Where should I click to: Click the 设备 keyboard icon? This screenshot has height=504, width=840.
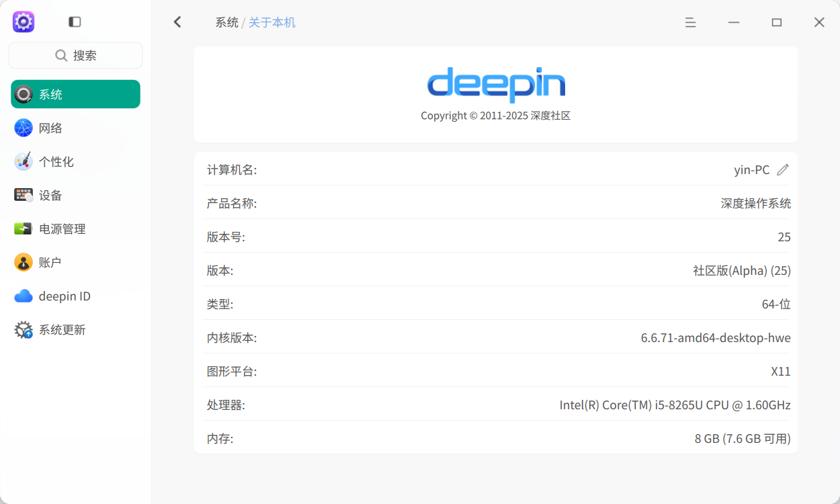point(24,195)
